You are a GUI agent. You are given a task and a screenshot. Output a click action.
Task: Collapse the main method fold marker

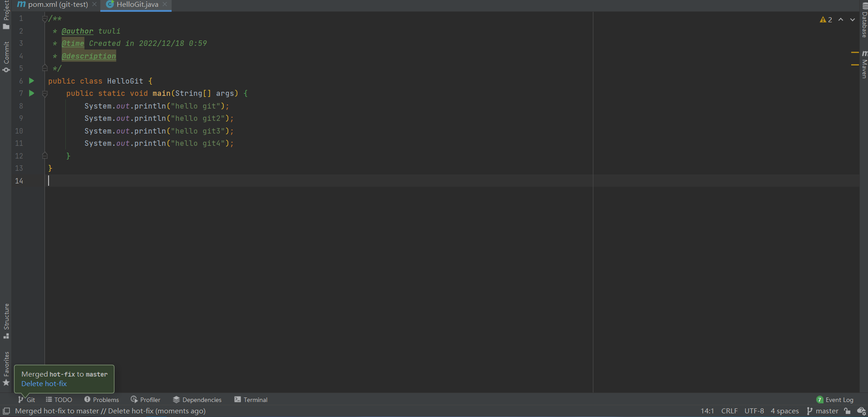pyautogui.click(x=44, y=94)
